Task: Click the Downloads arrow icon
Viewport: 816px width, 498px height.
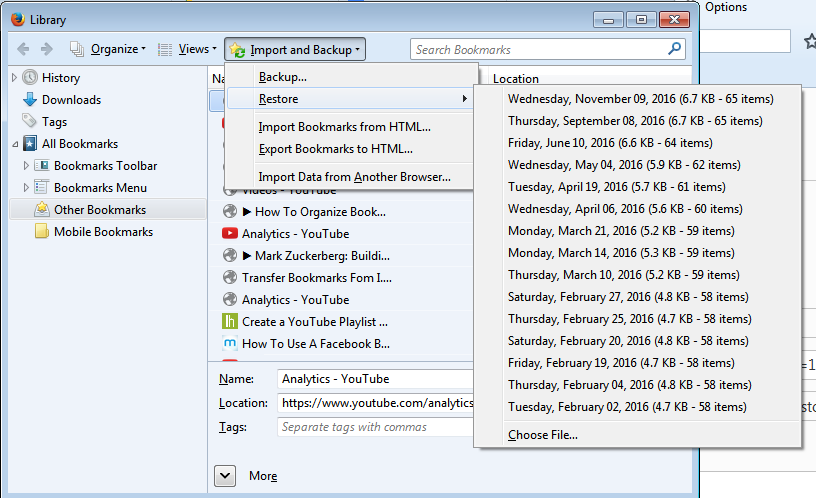Action: (30, 99)
